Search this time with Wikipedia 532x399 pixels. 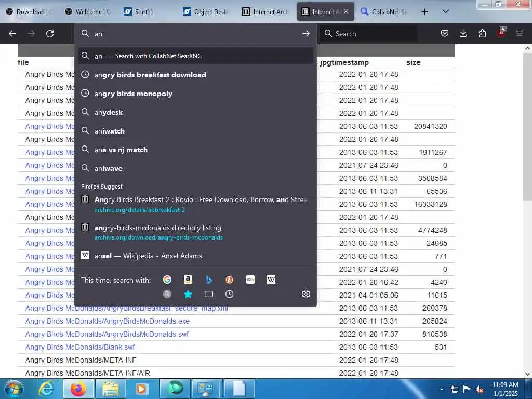271,280
